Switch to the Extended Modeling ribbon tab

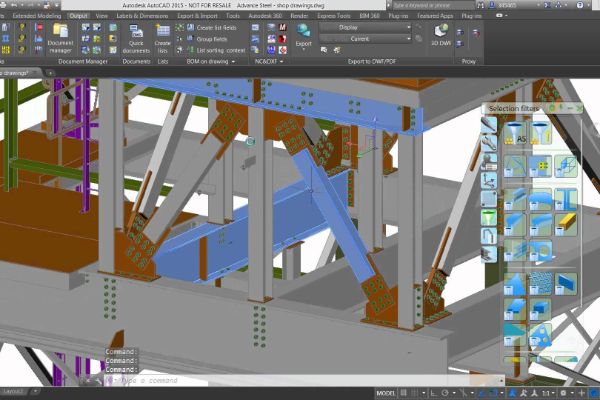pos(33,16)
